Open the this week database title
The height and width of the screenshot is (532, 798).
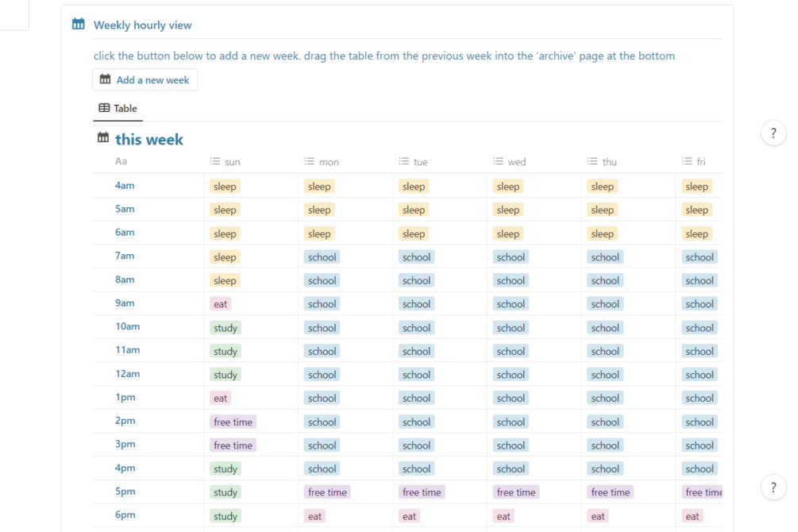(x=149, y=140)
